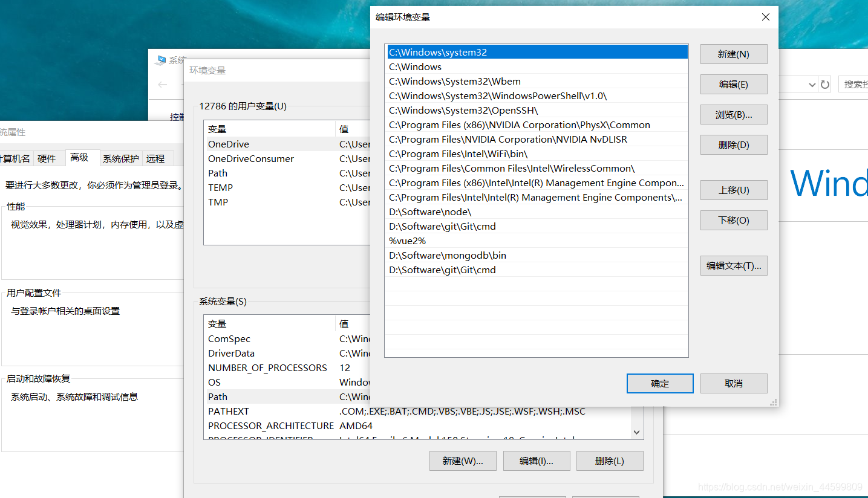This screenshot has width=868, height=498.
Task: Open 编辑文本(T)... button
Action: click(x=734, y=265)
